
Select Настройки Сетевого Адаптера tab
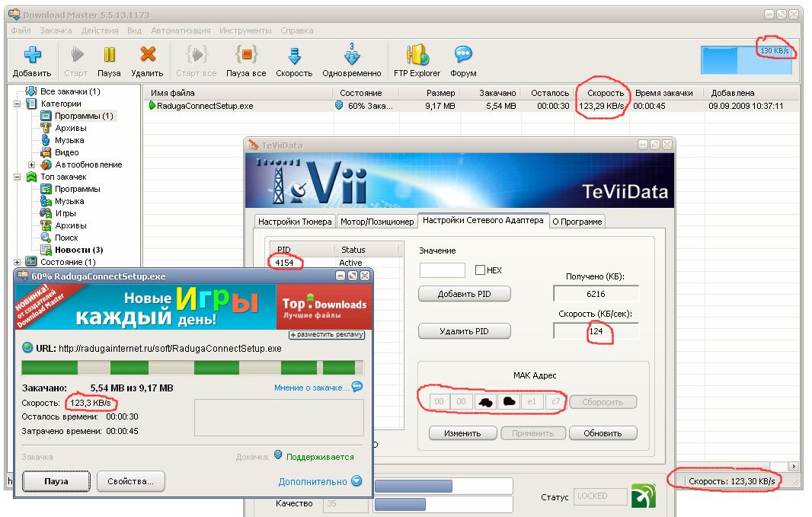pos(483,220)
